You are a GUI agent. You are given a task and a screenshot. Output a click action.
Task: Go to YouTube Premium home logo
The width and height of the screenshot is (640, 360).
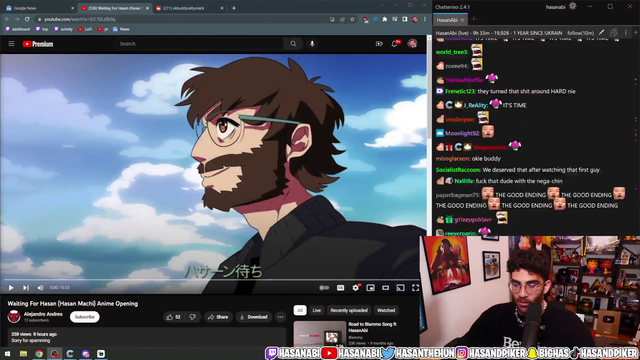(38, 44)
